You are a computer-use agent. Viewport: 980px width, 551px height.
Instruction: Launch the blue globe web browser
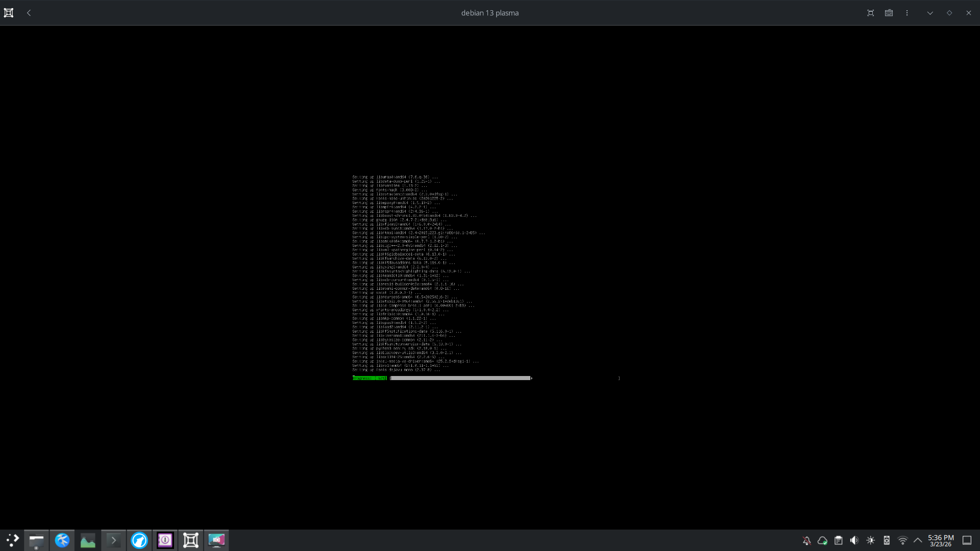[x=62, y=540]
